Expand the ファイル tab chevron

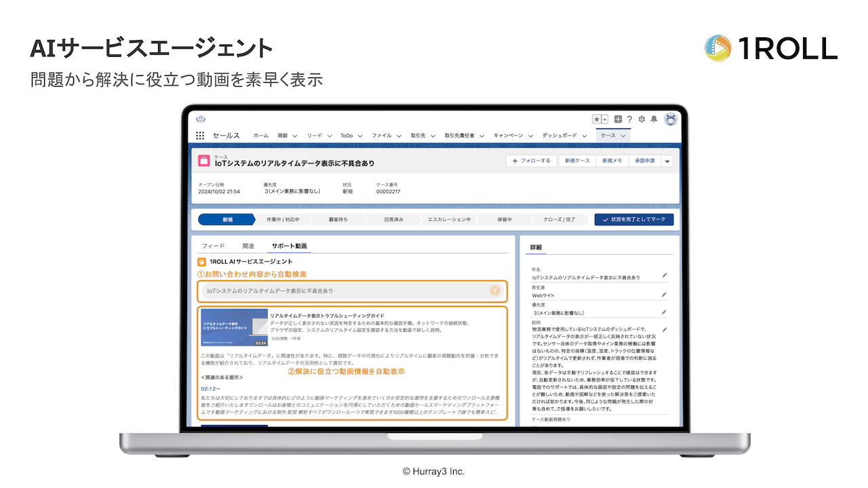tap(399, 136)
